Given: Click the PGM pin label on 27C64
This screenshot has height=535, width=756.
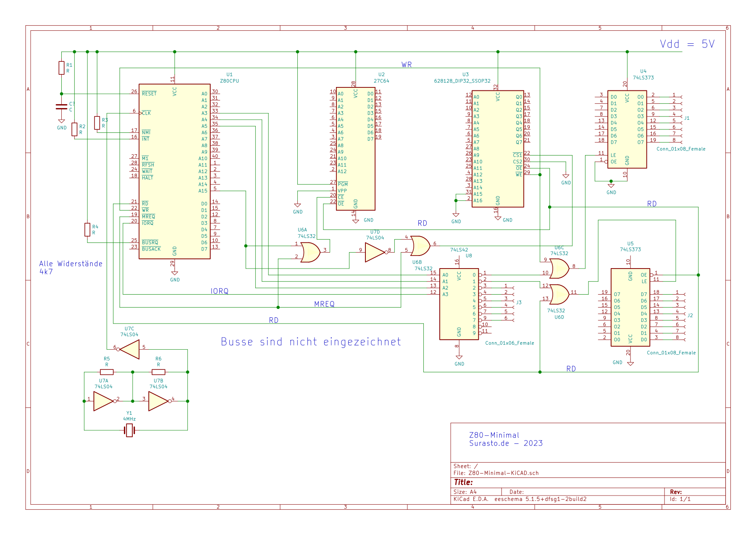Looking at the screenshot, I should 343,184.
